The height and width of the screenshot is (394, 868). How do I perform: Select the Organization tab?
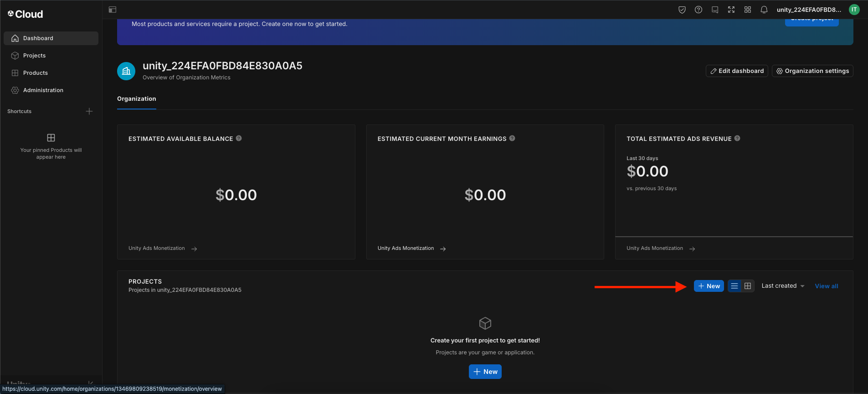pos(137,99)
